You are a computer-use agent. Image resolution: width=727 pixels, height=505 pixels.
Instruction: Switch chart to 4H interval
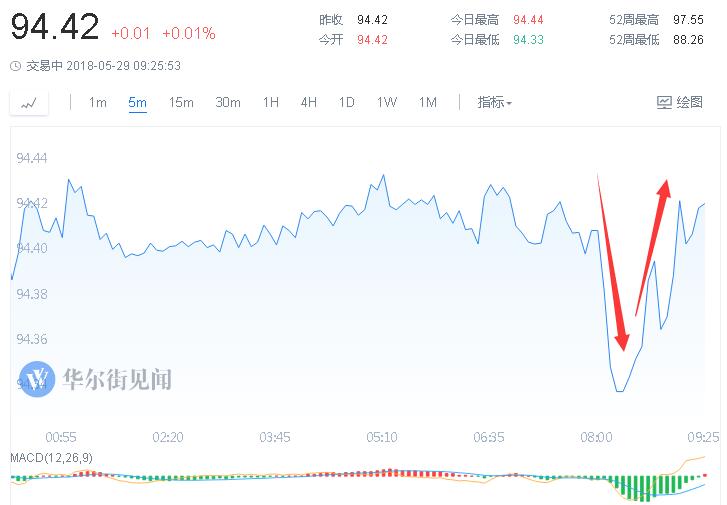tap(308, 102)
